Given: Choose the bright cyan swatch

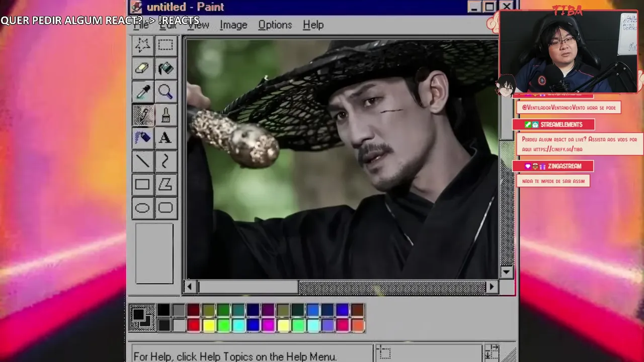Looking at the screenshot, I should coord(238,325).
